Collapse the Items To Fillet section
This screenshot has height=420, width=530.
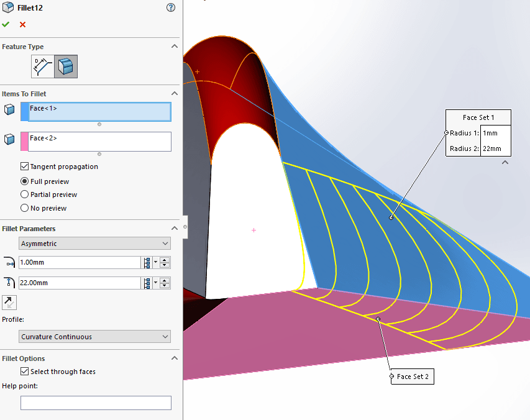click(x=175, y=94)
